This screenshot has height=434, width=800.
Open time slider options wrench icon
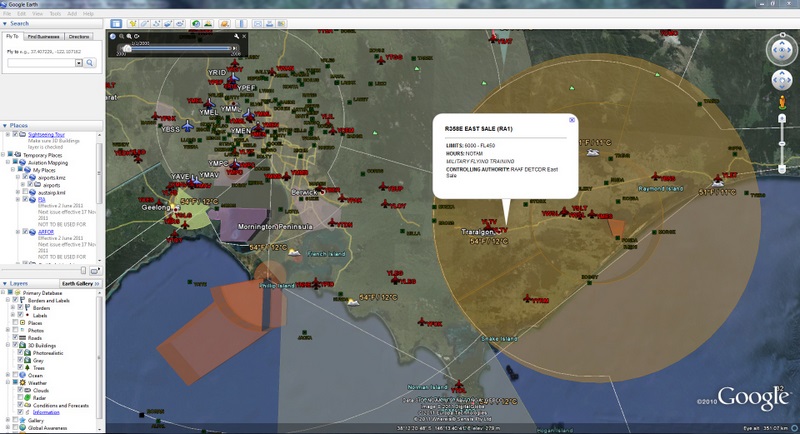point(237,36)
